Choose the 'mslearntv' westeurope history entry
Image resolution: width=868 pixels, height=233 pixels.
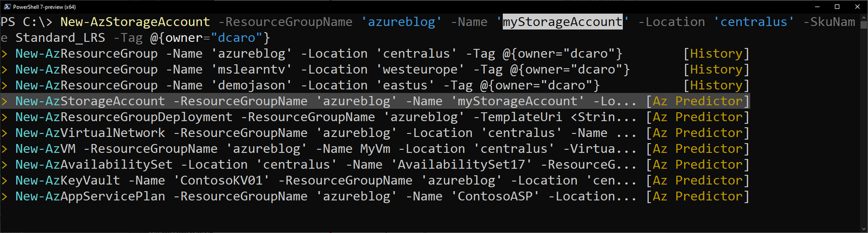click(375, 70)
